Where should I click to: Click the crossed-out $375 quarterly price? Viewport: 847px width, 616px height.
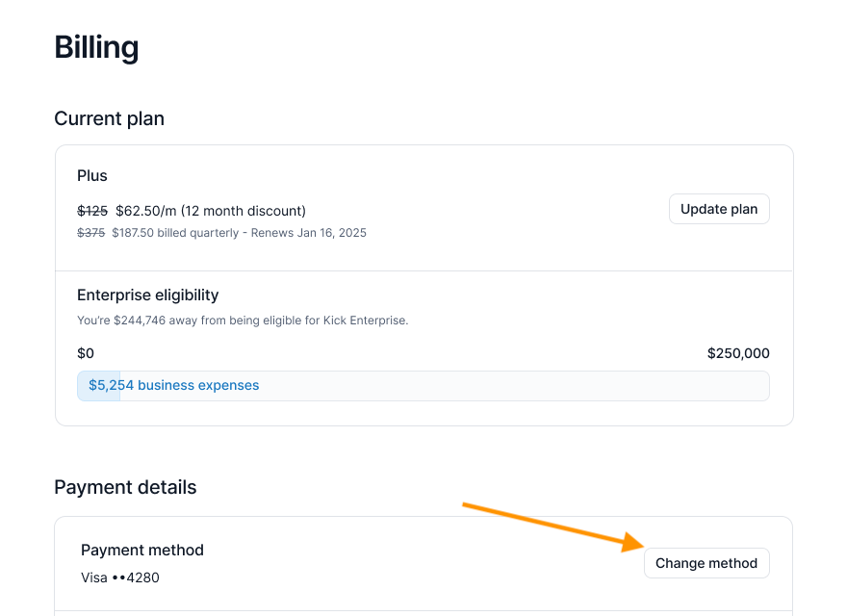pyautogui.click(x=90, y=233)
